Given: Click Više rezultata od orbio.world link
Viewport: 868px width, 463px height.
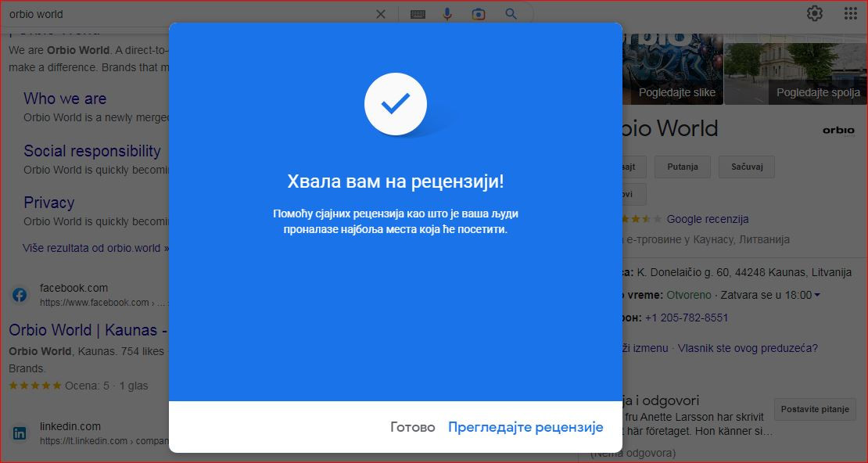Looking at the screenshot, I should point(95,248).
